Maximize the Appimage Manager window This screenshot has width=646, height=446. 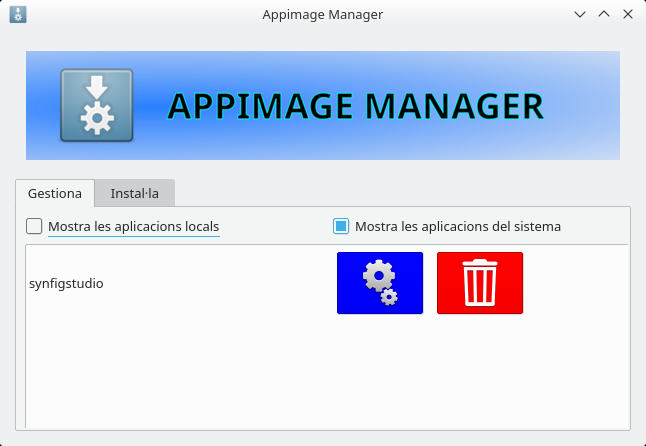[604, 14]
